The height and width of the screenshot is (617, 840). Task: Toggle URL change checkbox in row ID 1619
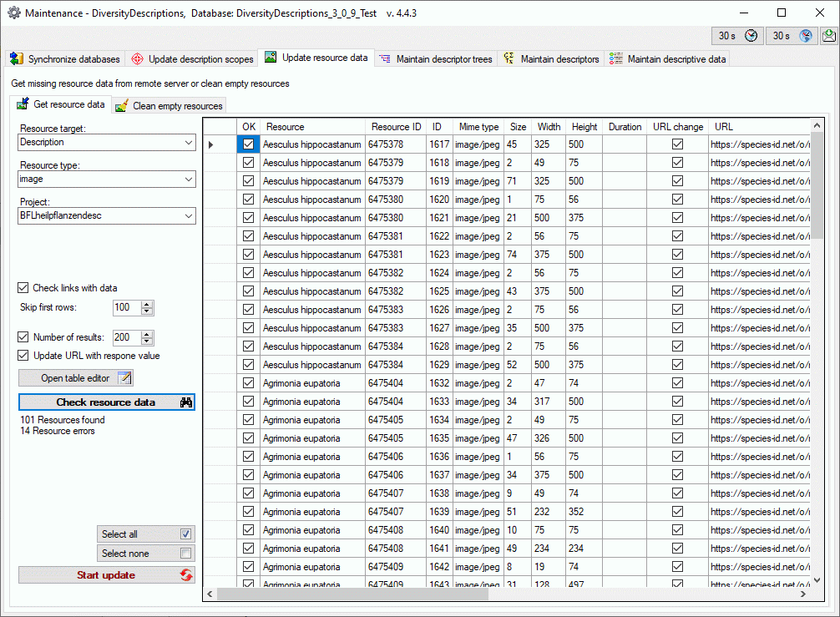[678, 181]
